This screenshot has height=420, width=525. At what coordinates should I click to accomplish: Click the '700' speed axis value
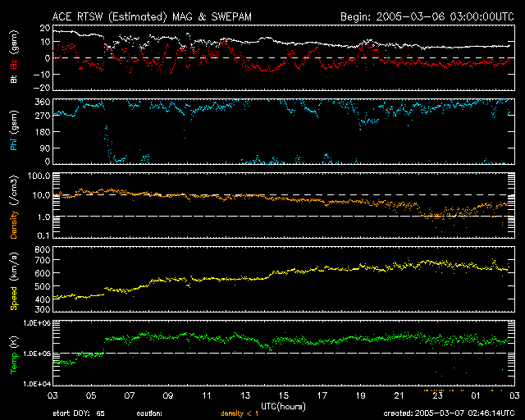click(43, 260)
